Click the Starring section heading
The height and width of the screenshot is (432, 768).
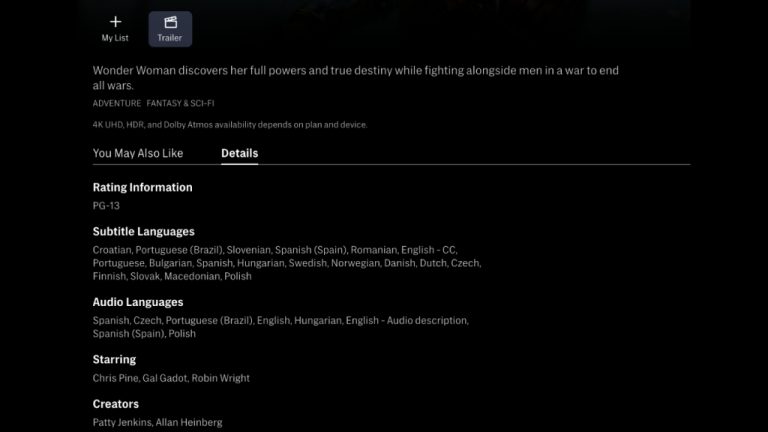coord(114,360)
